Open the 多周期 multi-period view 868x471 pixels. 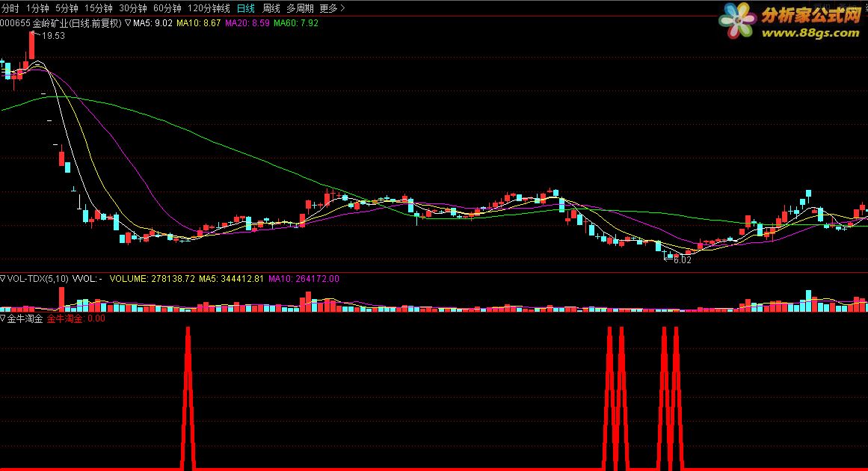click(x=300, y=8)
